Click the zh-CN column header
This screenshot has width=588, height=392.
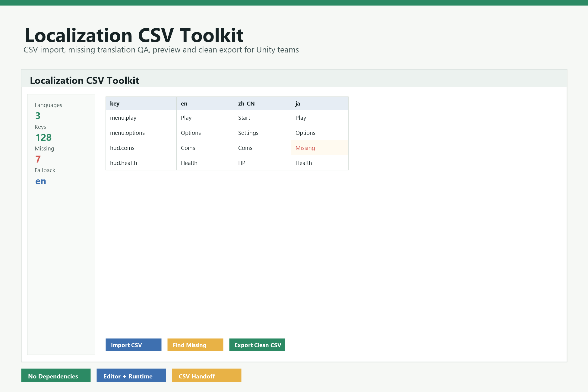tap(262, 103)
